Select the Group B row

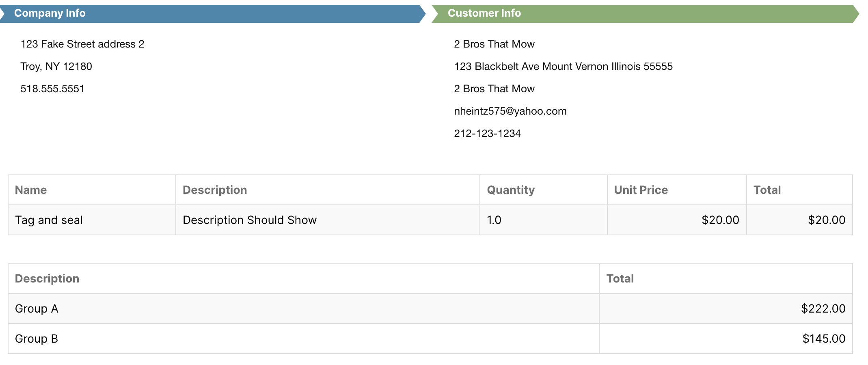coord(430,339)
